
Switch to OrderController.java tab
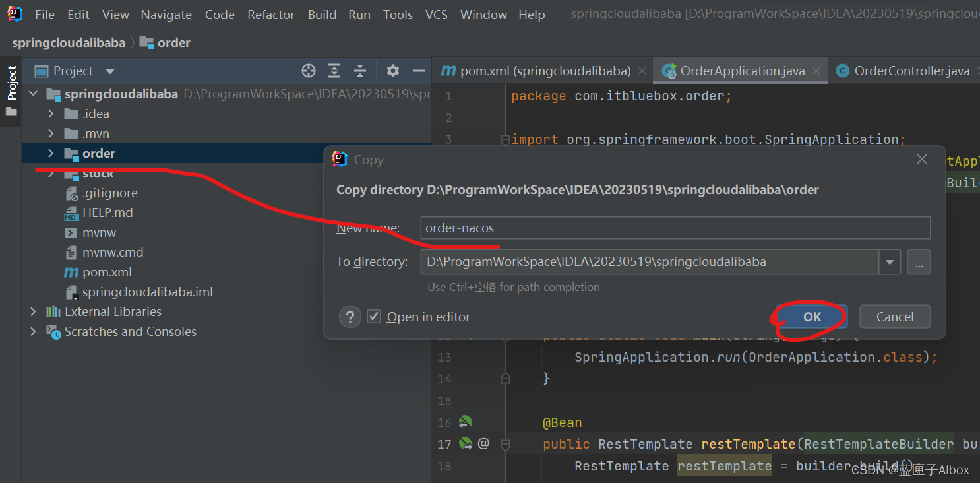pyautogui.click(x=905, y=71)
